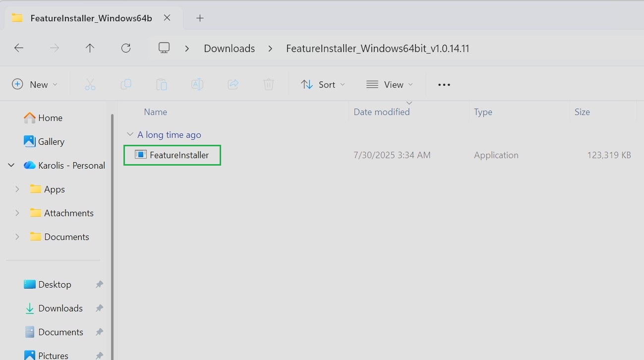Open the Sort dropdown menu
The image size is (644, 360).
[x=323, y=85]
